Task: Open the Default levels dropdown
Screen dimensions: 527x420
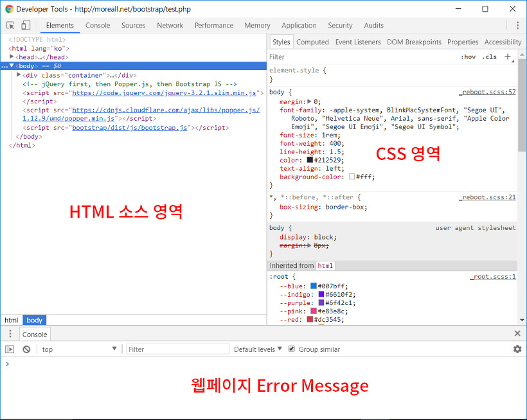Action: point(258,349)
